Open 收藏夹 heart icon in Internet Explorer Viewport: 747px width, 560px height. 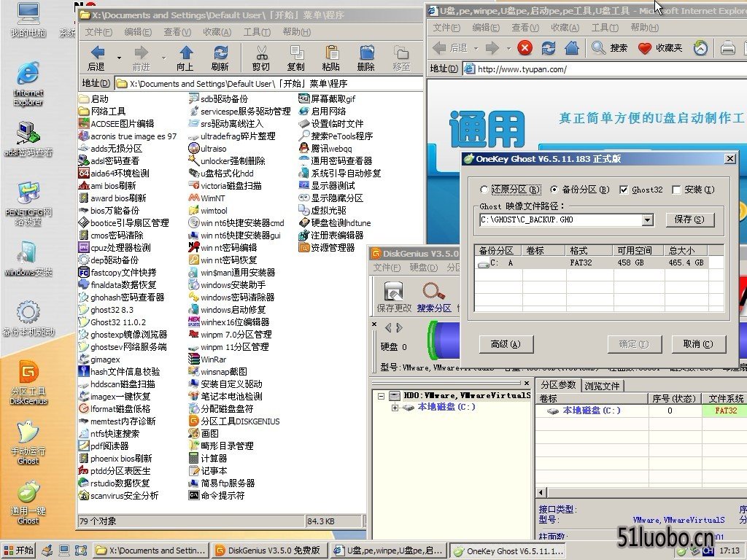tap(660, 47)
